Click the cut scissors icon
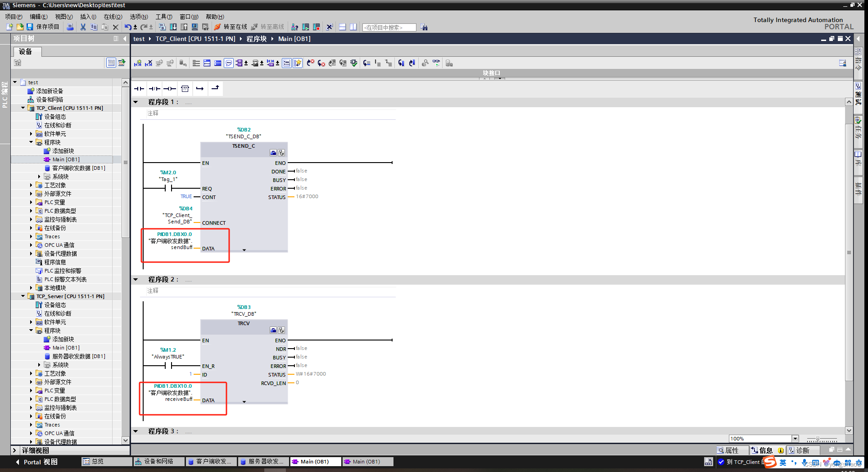The height and width of the screenshot is (472, 868). pyautogui.click(x=83, y=27)
